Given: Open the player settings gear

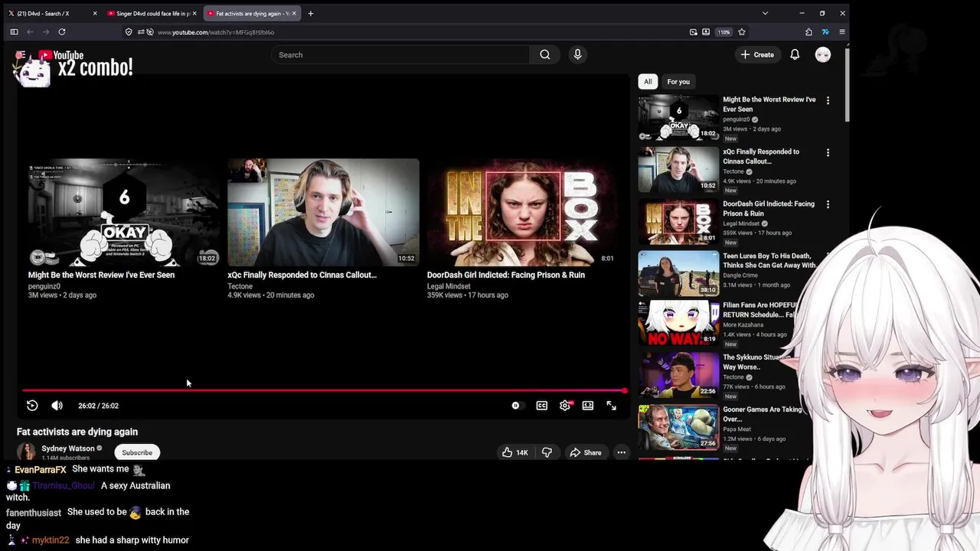Looking at the screenshot, I should (x=565, y=406).
